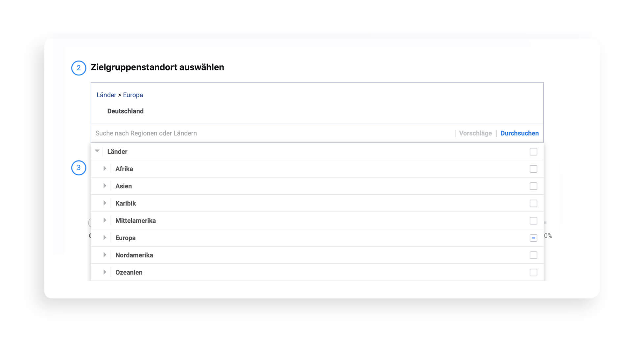Enable the Nordamerika checkbox
The width and height of the screenshot is (644, 337).
click(533, 255)
